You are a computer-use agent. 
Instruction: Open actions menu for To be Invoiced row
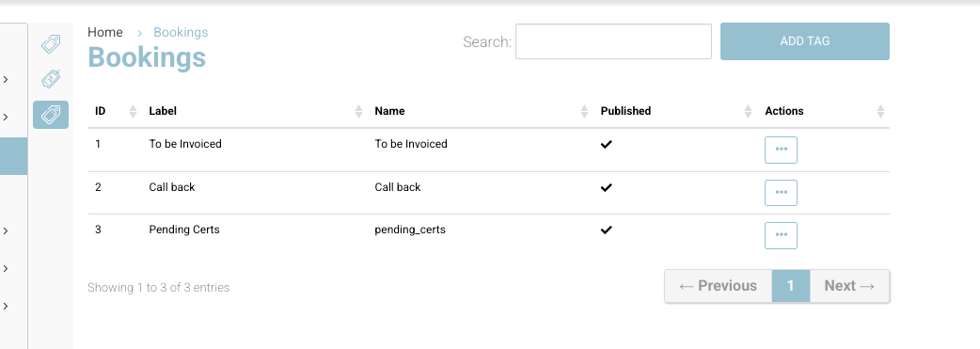[781, 150]
